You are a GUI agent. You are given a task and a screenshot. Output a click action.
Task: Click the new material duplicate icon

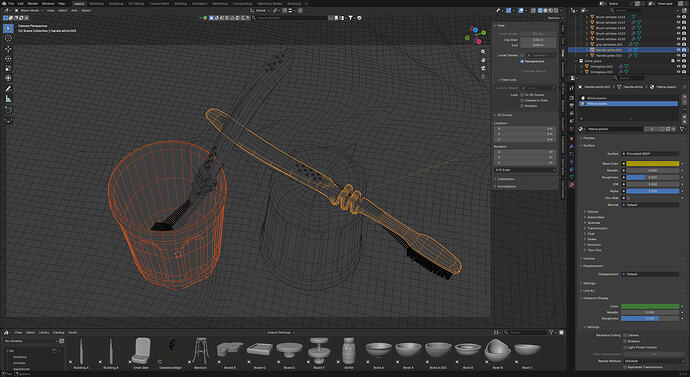(x=669, y=129)
